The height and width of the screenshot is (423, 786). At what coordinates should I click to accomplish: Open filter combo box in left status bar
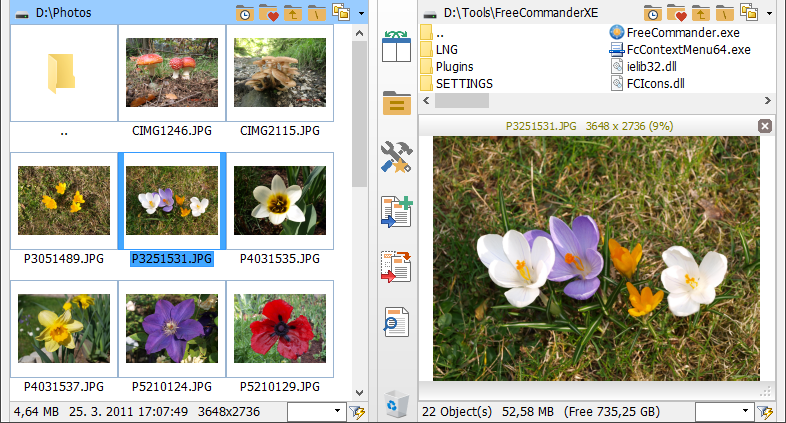coord(316,412)
